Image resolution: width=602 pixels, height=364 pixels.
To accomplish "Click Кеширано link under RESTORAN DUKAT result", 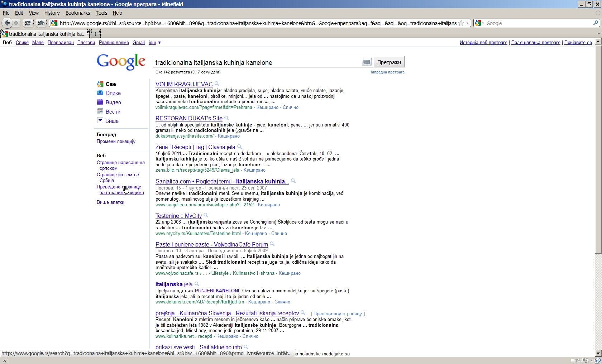I will [x=229, y=136].
